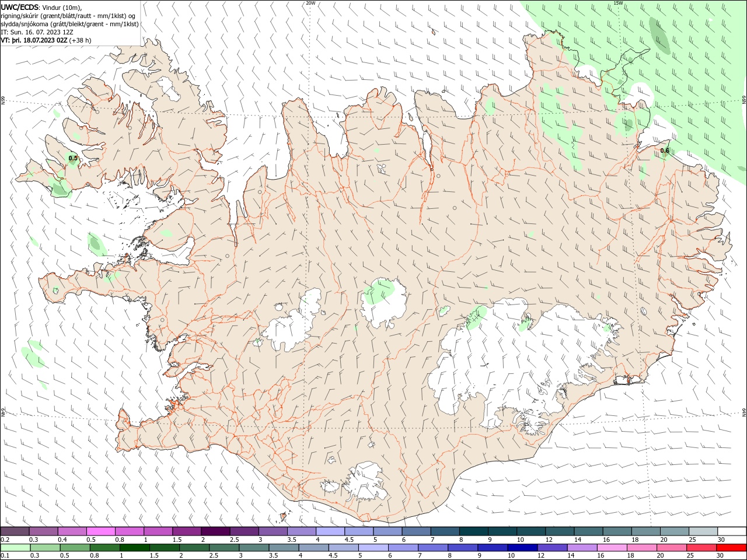
Task: Pick the pale lavender 4 mm snow swatch
Action: (331, 531)
